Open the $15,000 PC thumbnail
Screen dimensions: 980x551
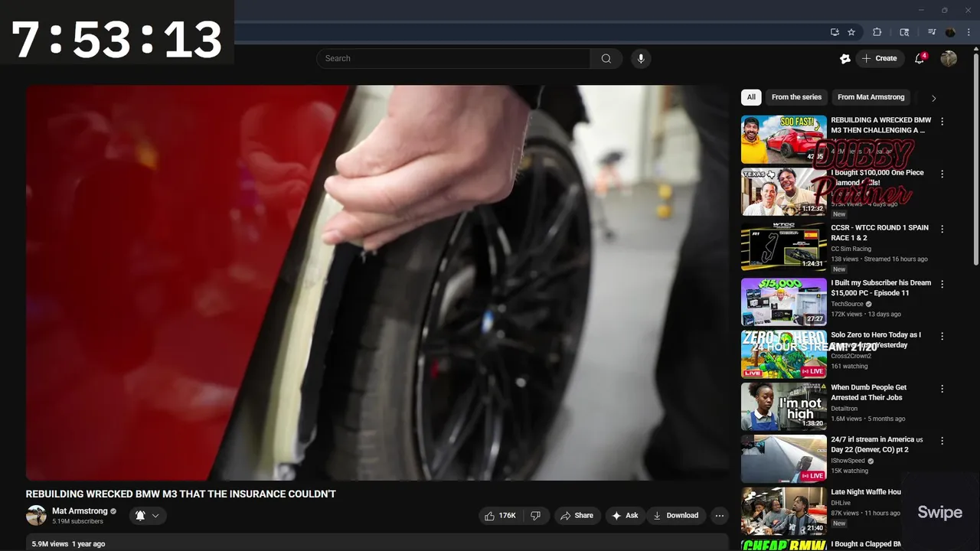pos(784,302)
